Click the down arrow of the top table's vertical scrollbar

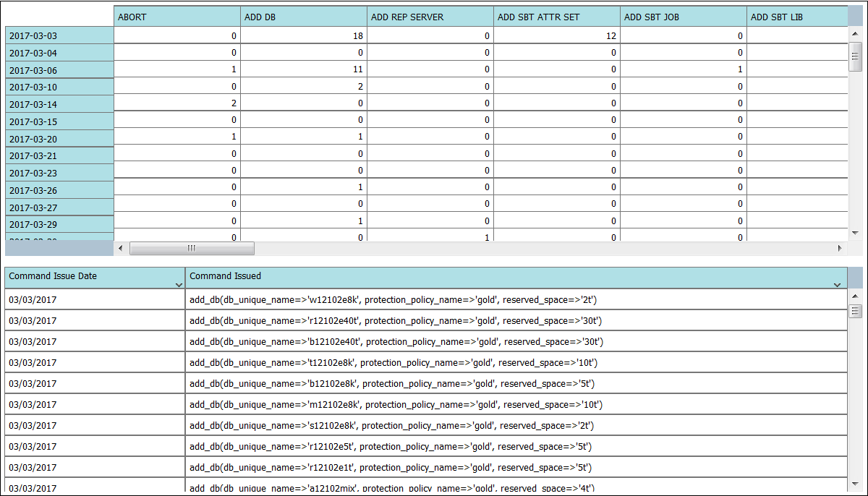pyautogui.click(x=855, y=233)
